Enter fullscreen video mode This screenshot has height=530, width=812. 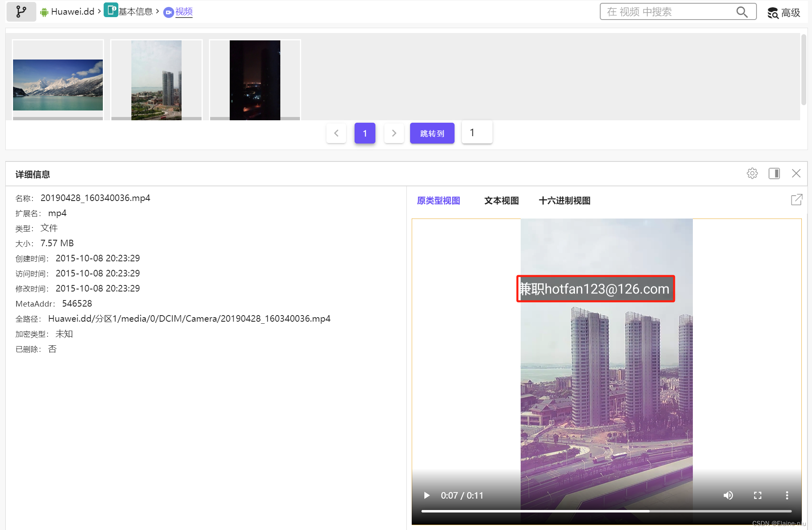[x=758, y=495]
